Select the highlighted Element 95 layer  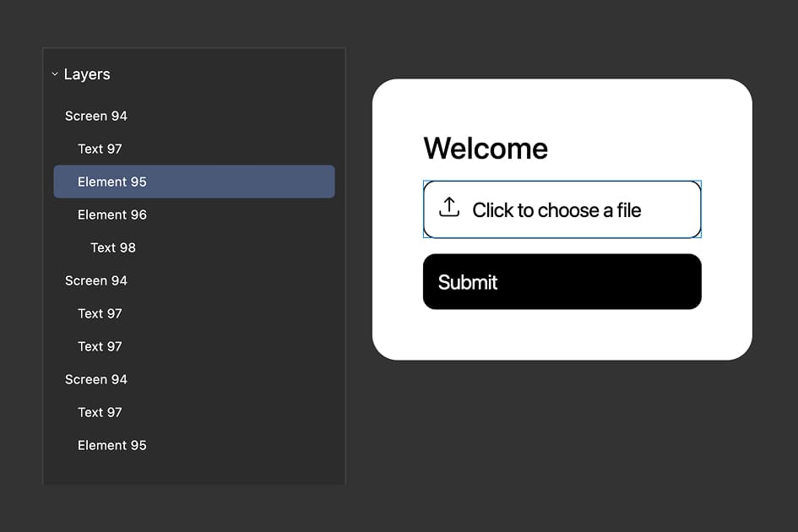tap(112, 182)
